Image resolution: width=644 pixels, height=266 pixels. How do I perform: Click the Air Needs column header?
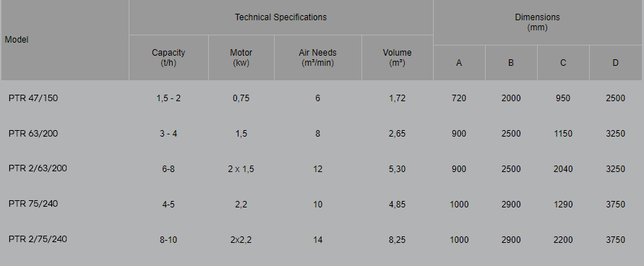pos(317,58)
